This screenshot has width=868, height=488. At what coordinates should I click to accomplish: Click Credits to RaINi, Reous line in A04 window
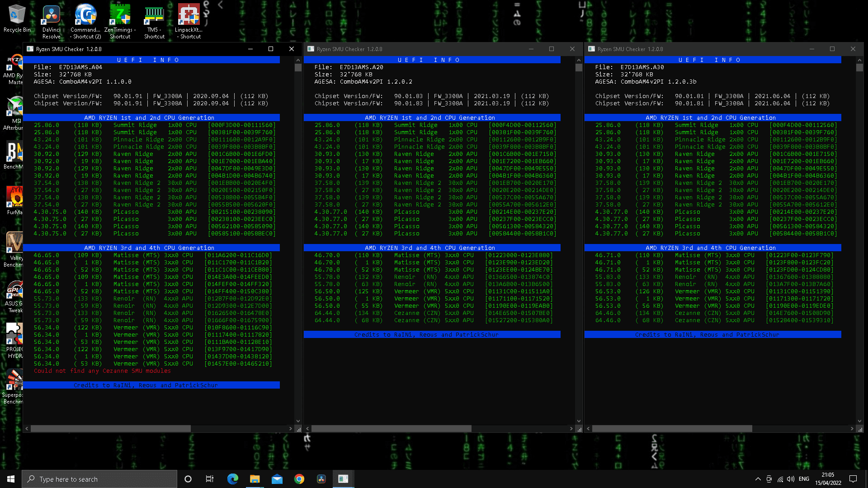pyautogui.click(x=151, y=385)
